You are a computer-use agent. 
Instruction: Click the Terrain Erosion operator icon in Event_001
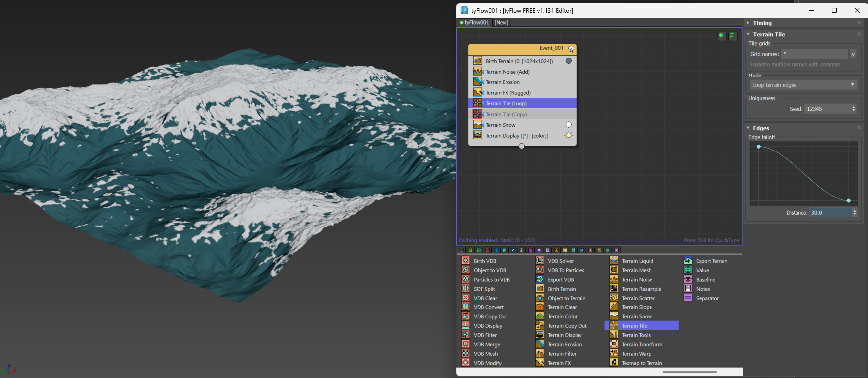coord(477,82)
